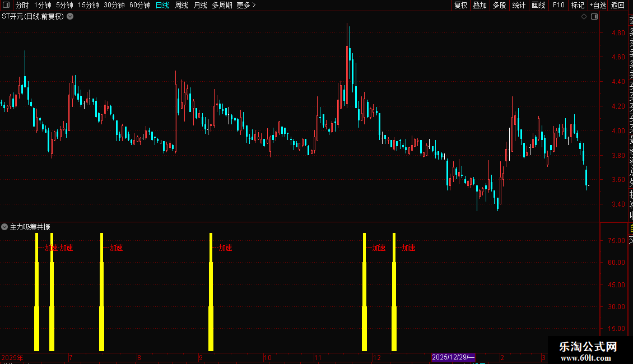Open F10 company info
Viewport: 633px width, 364px height.
pyautogui.click(x=558, y=5)
